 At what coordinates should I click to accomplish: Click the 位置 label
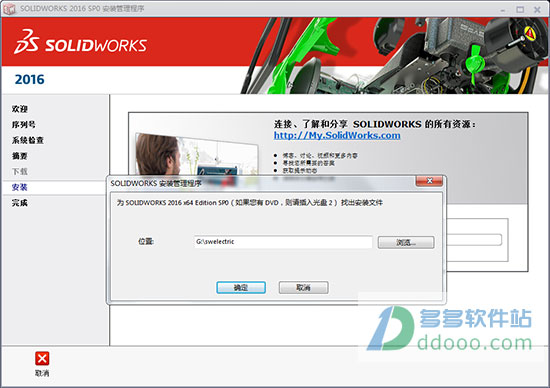(146, 242)
